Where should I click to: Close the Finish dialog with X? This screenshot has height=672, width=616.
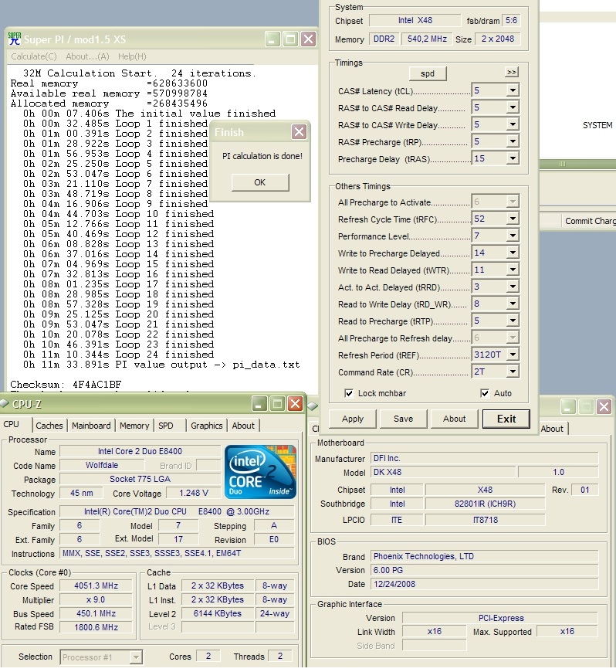point(299,132)
